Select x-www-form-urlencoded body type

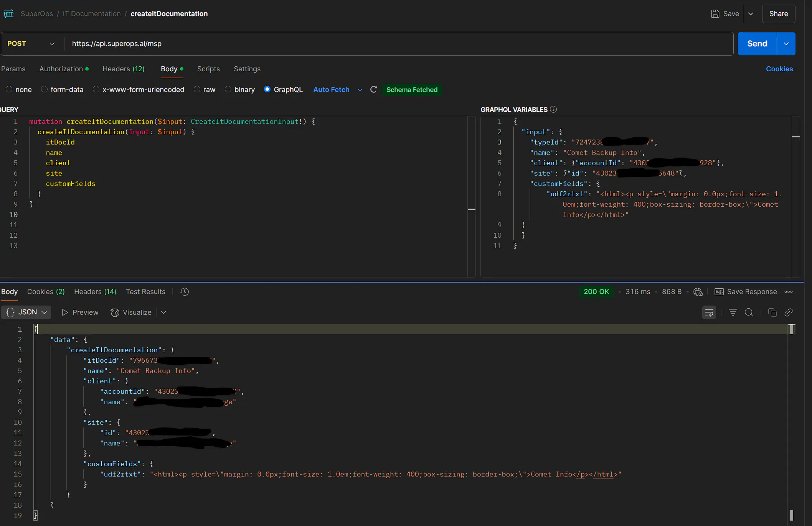pyautogui.click(x=96, y=89)
